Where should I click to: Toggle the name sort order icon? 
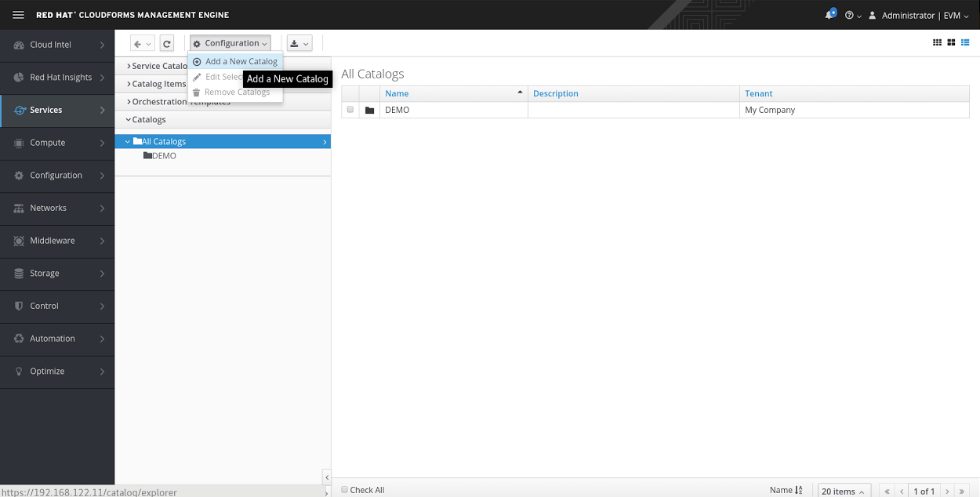pyautogui.click(x=799, y=490)
